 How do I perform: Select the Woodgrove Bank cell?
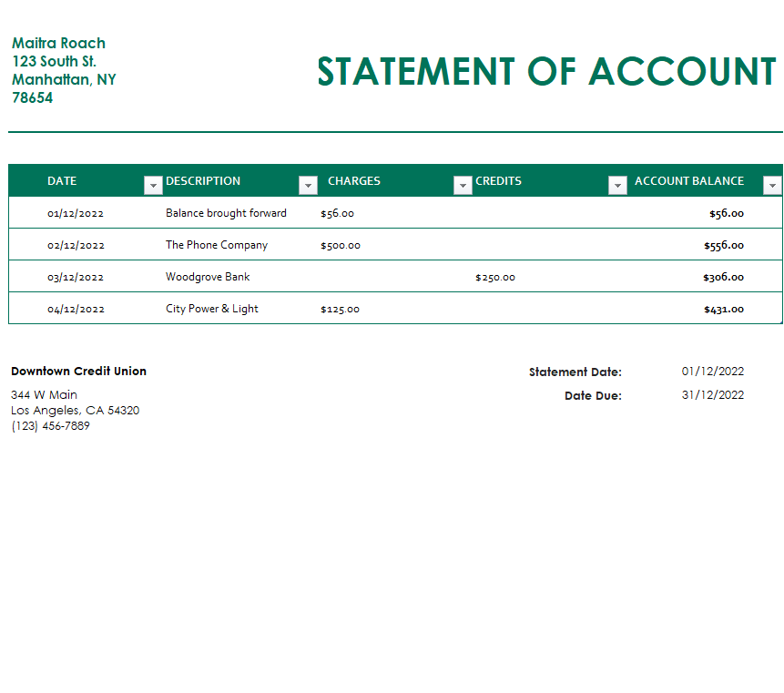(x=208, y=277)
